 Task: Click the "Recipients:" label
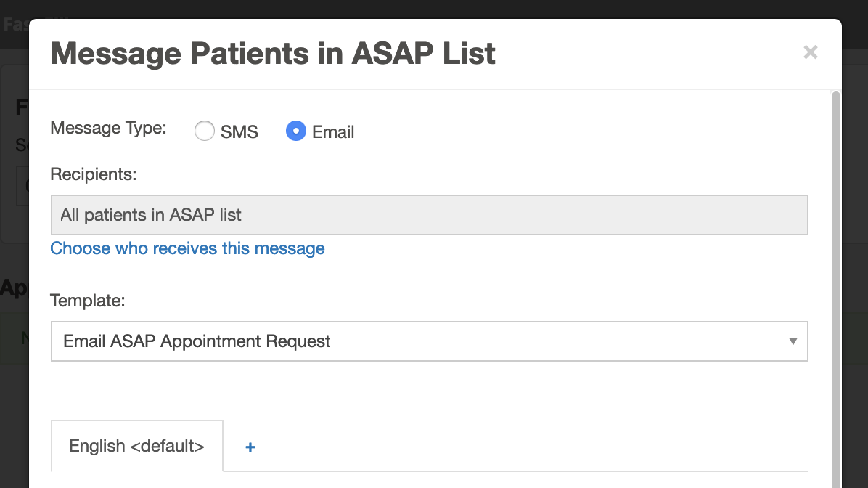[x=94, y=174]
